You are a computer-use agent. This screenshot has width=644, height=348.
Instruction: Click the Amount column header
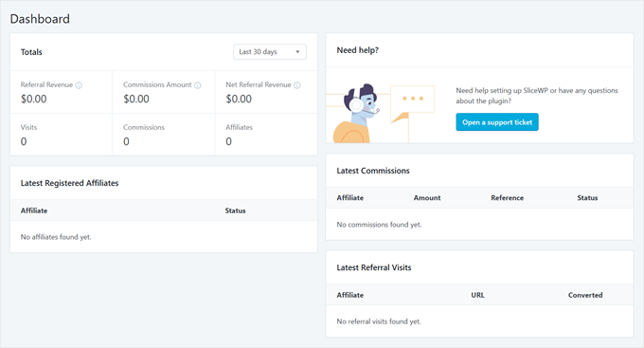click(x=427, y=198)
